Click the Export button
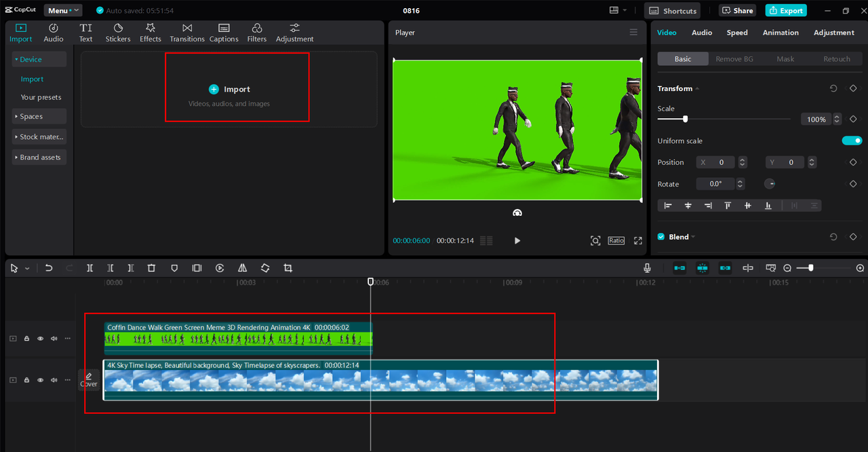The width and height of the screenshot is (868, 452). tap(785, 10)
